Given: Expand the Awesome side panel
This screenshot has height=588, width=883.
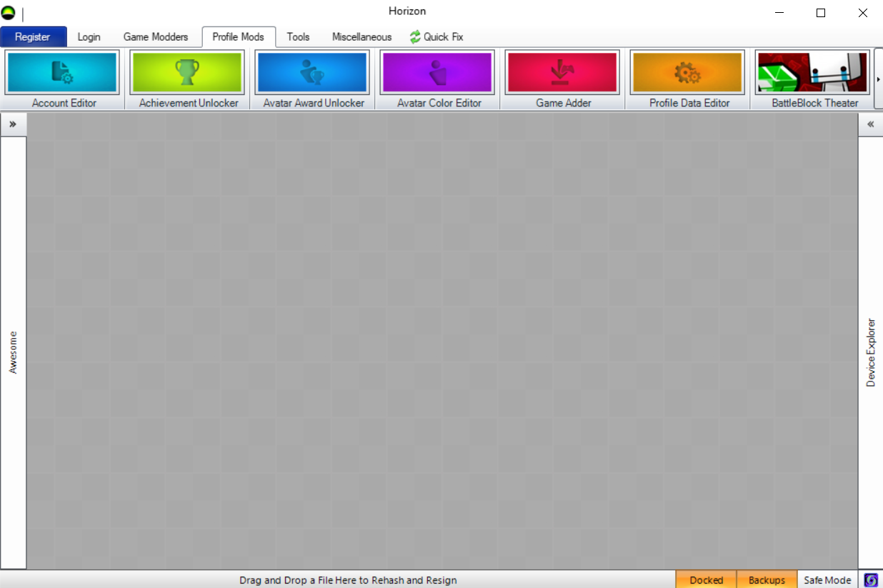Looking at the screenshot, I should (x=13, y=124).
